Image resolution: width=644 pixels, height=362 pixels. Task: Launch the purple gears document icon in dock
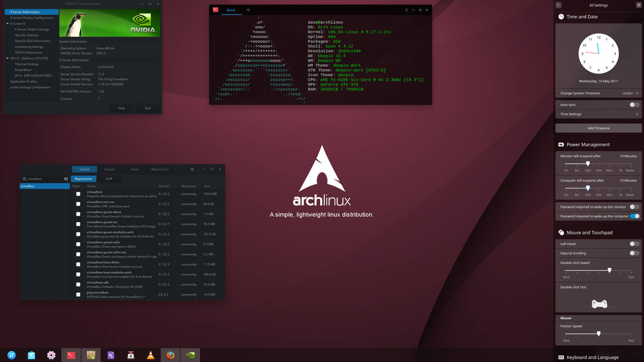pyautogui.click(x=111, y=355)
